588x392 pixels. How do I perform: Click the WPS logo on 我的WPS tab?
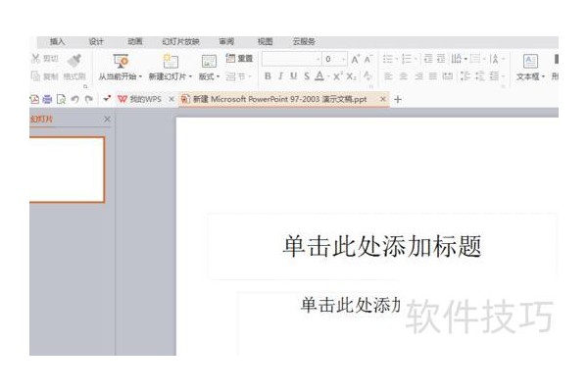tap(122, 99)
